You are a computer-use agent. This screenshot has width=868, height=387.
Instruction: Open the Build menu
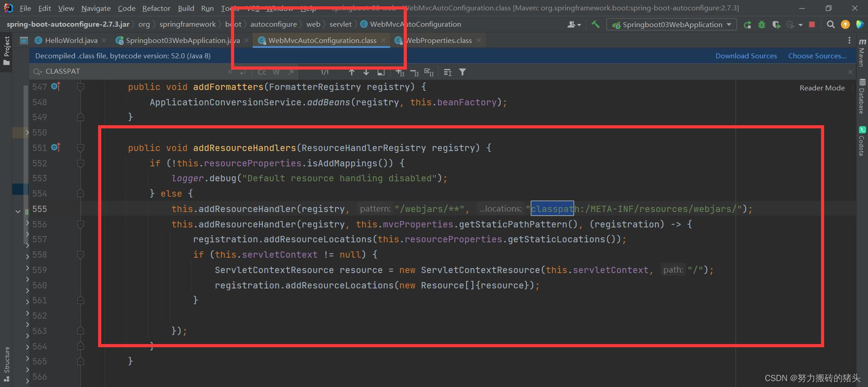pos(186,8)
